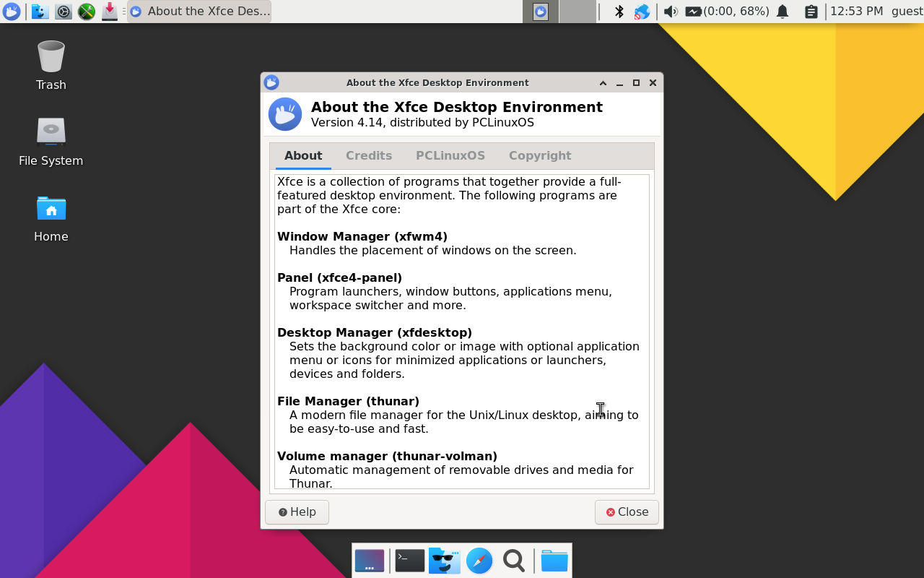Screen dimensions: 924x578
Task: Toggle Bluetooth from the system tray
Action: click(619, 12)
